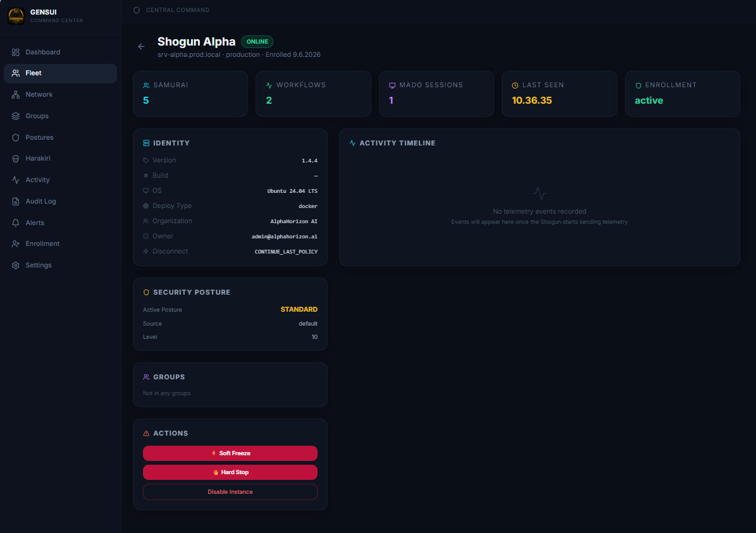The width and height of the screenshot is (756, 533).
Task: Click the Audit Log file icon
Action: click(15, 202)
